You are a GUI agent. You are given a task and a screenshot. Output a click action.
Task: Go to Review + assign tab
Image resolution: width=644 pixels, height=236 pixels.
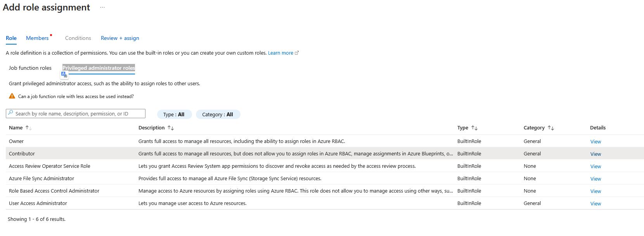120,38
